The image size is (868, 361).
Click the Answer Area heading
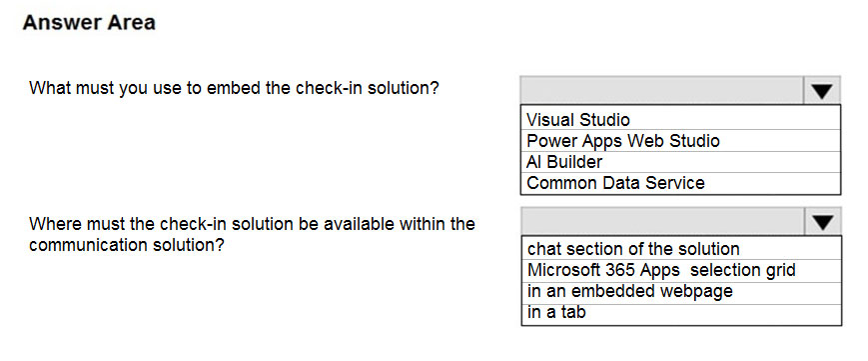89,23
